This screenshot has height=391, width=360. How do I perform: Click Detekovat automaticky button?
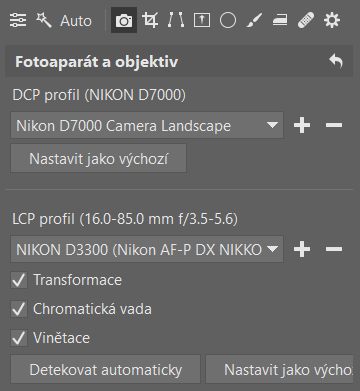105,370
